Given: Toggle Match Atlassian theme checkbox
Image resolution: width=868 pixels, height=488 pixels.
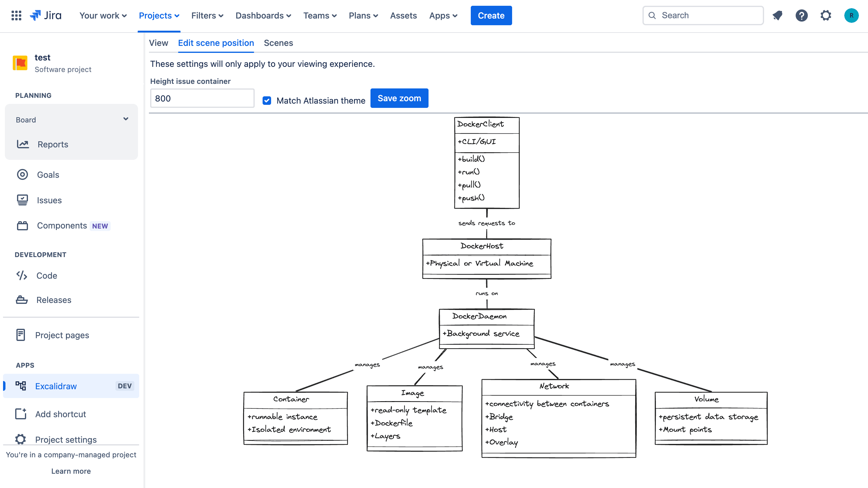Looking at the screenshot, I should coord(267,100).
